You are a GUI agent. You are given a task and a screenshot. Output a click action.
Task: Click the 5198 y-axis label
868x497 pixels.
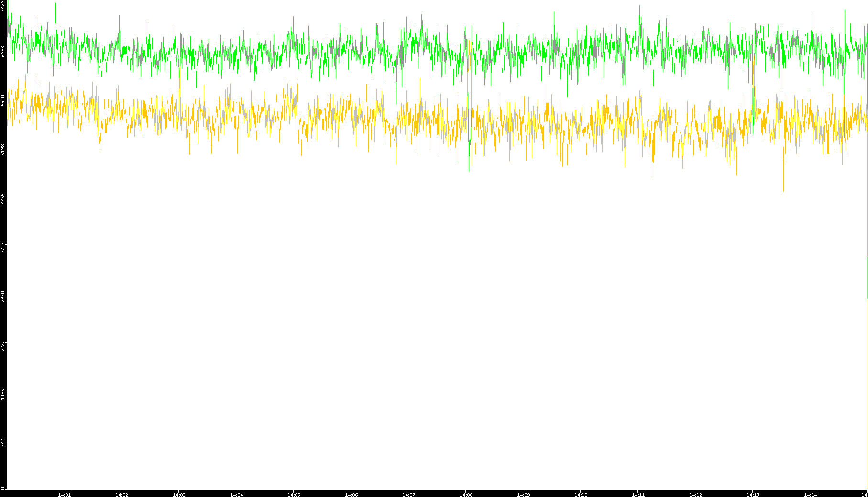tap(3, 150)
